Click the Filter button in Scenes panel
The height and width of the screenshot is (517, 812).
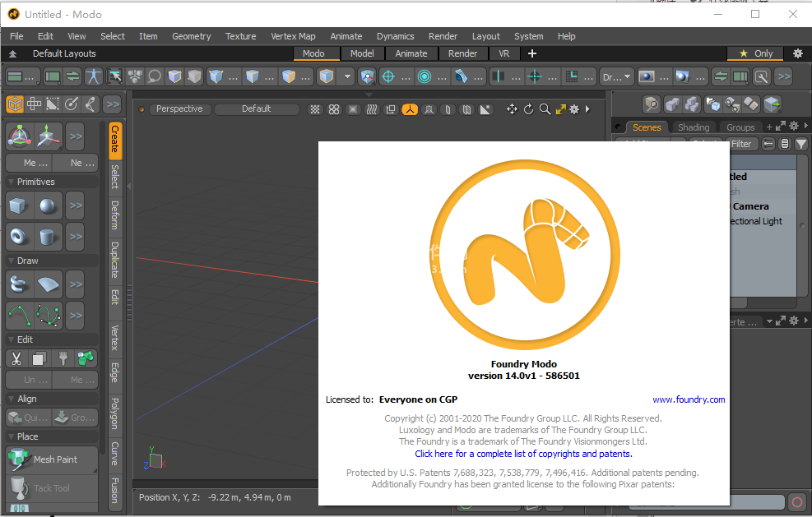click(741, 144)
